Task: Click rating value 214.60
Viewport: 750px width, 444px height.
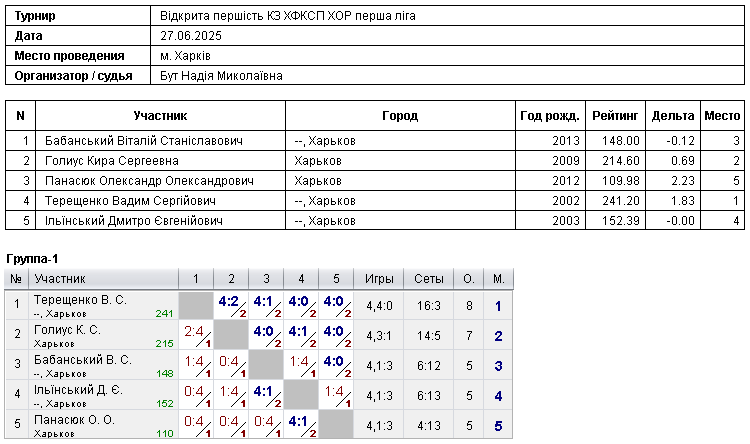Action: pos(621,161)
